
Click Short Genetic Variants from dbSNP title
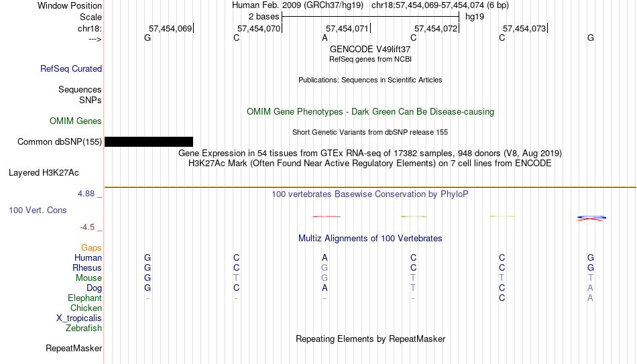pyautogui.click(x=370, y=133)
